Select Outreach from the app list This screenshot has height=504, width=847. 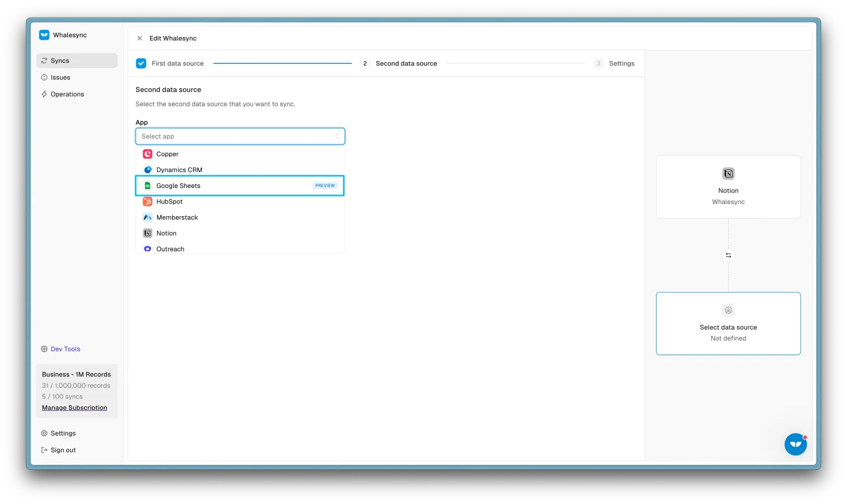[x=240, y=248]
